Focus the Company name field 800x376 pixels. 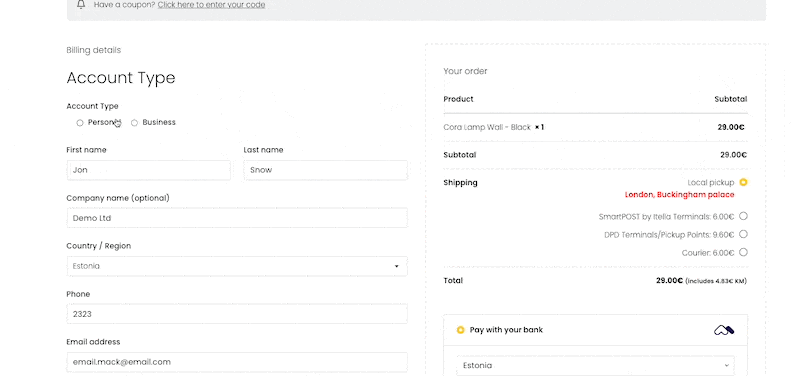(x=237, y=218)
